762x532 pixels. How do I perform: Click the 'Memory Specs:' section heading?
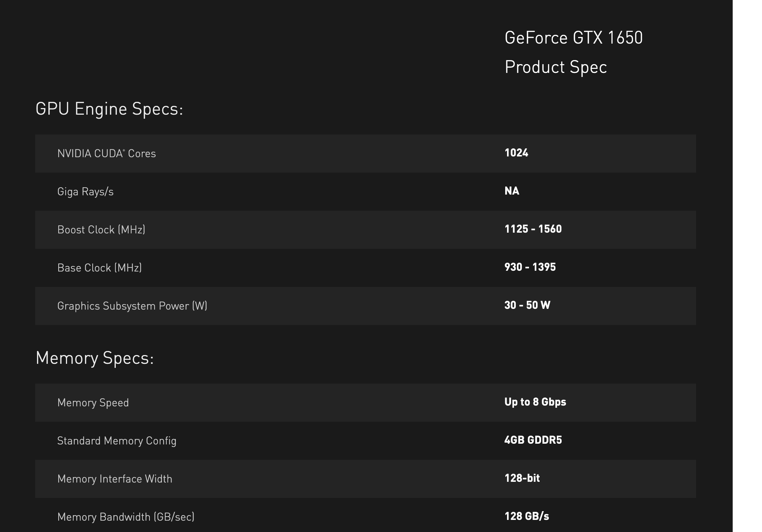95,358
